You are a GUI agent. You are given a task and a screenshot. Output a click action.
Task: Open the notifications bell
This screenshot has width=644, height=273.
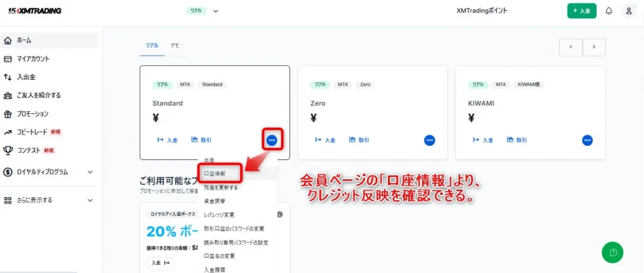point(609,11)
